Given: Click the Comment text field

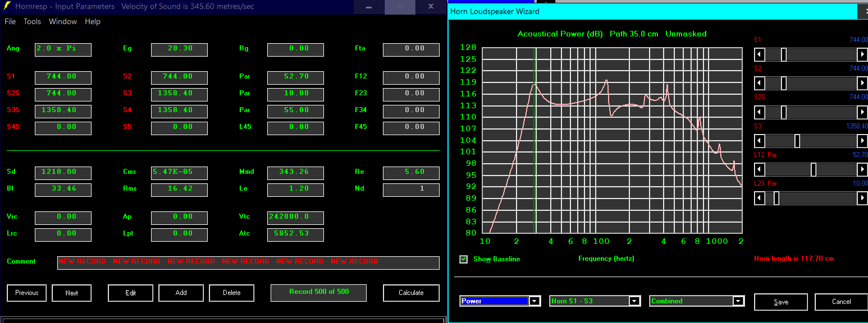Looking at the screenshot, I should pos(248,262).
